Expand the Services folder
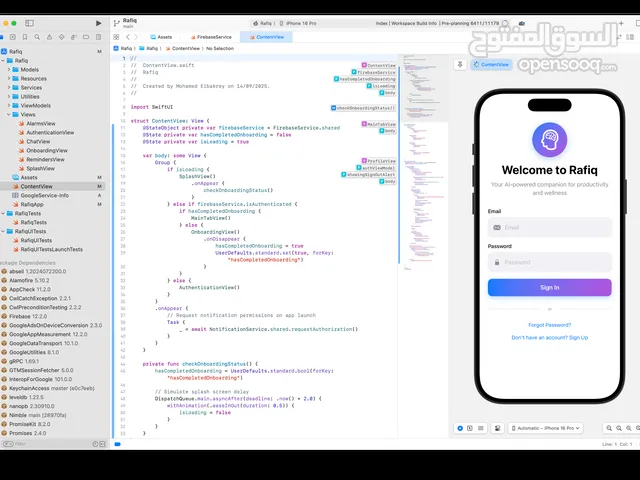The image size is (640, 480). point(9,87)
